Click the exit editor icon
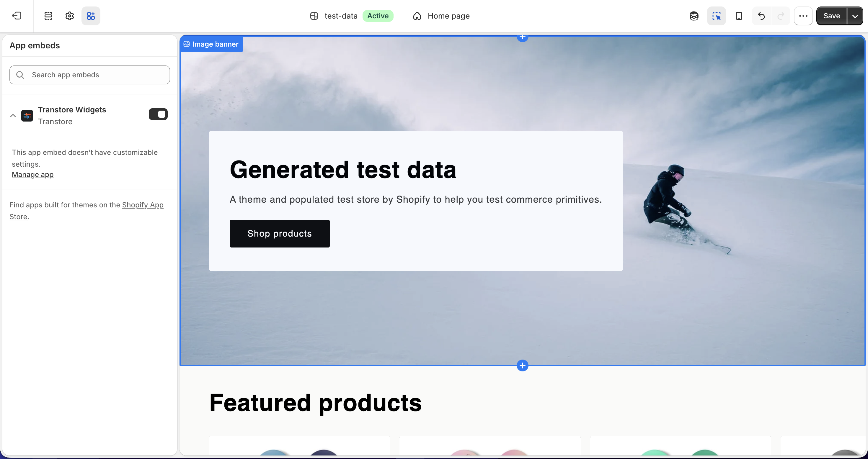 (17, 16)
